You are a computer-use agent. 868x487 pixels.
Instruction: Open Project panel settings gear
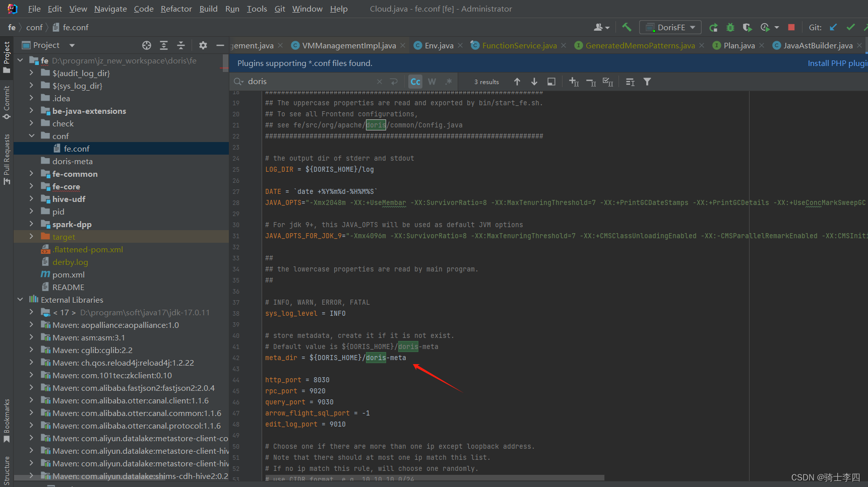[203, 45]
